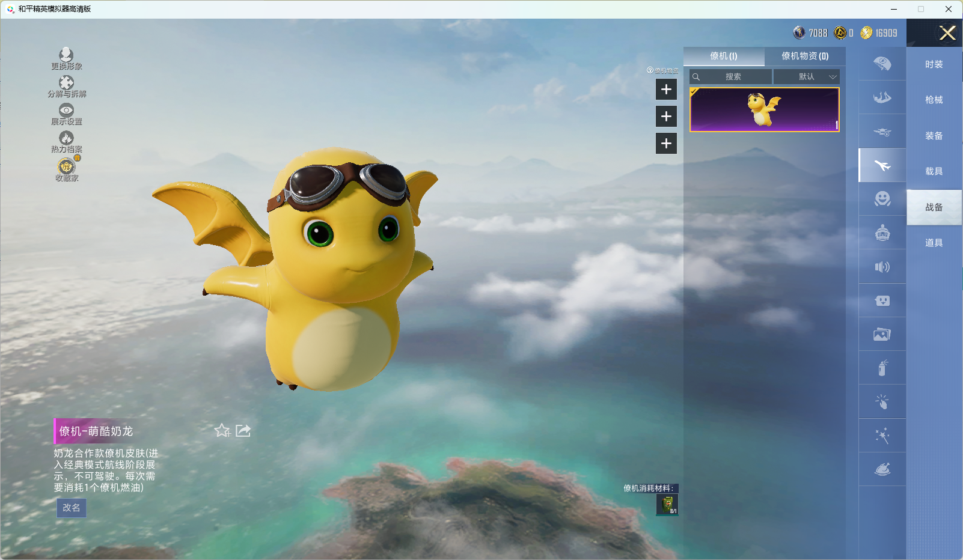Viewport: 963px width, 560px height.
Task: Open the 枪械 menu category
Action: (x=934, y=100)
